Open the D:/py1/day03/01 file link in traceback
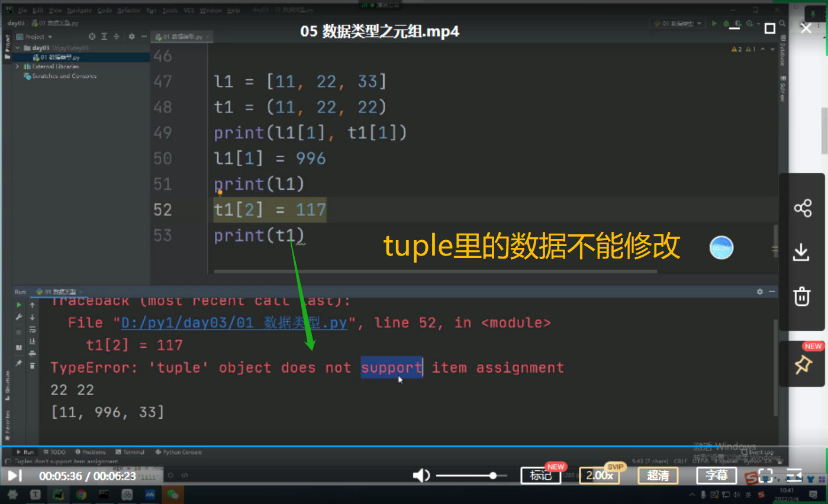Viewport: 828px width, 504px height. point(234,323)
